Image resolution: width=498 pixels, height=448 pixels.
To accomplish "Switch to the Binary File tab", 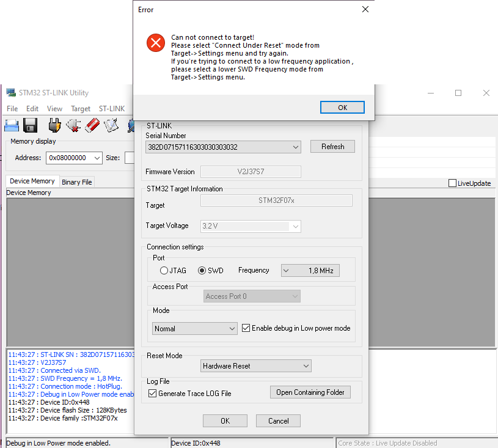I will [77, 182].
